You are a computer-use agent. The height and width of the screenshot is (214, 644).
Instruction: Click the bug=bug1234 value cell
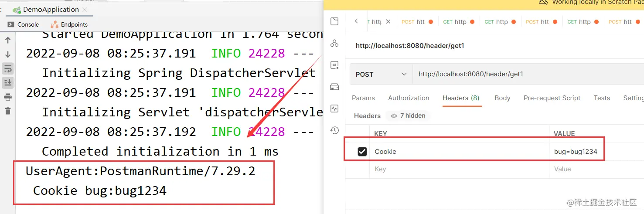pos(596,152)
